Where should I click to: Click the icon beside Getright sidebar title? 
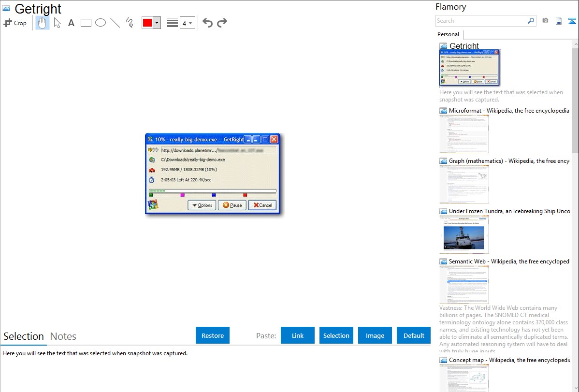tap(443, 46)
